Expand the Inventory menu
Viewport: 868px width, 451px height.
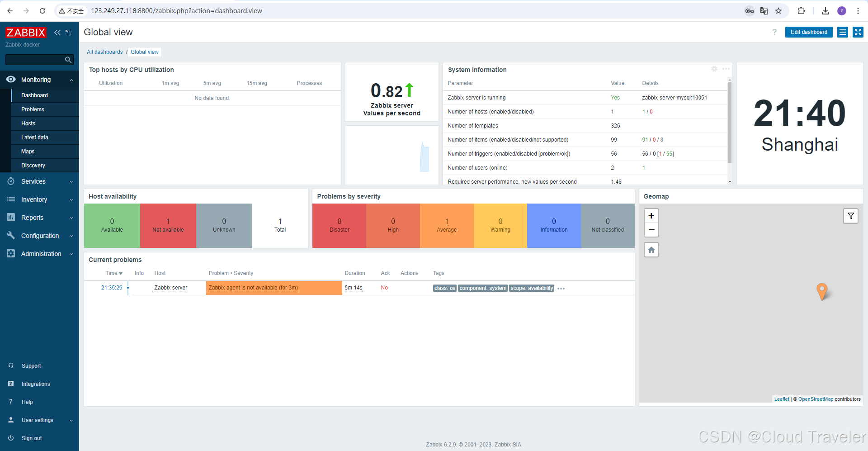(x=39, y=199)
